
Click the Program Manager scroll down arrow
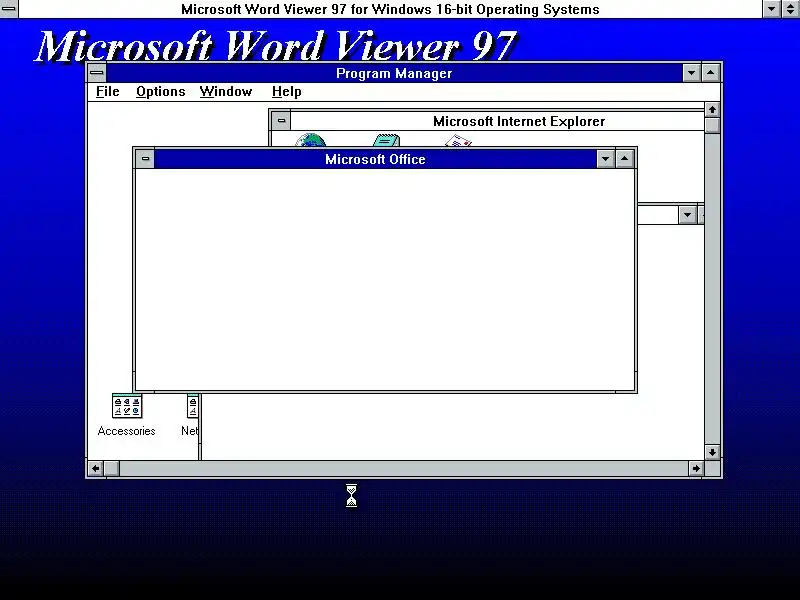713,452
